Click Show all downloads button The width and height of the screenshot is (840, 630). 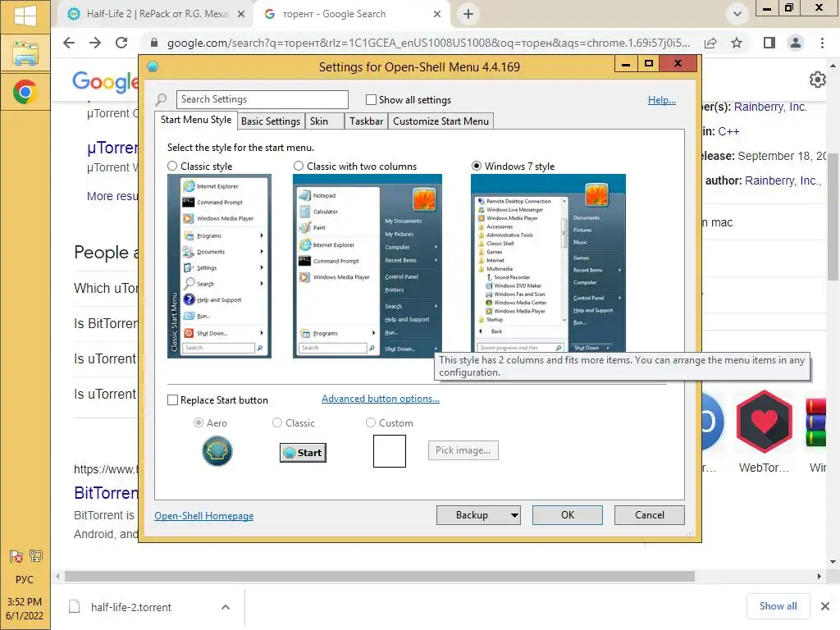tap(778, 606)
